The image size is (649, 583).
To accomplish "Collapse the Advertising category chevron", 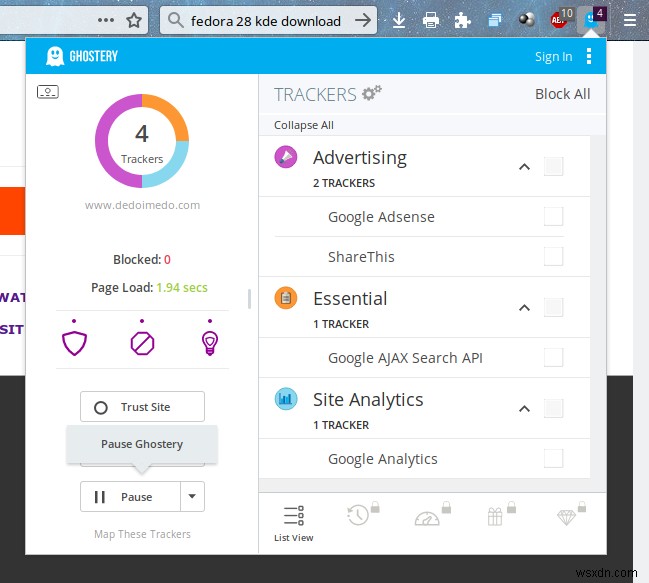I will pyautogui.click(x=524, y=167).
